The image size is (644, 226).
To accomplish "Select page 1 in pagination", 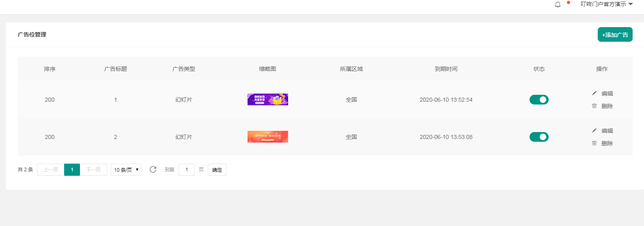I will (x=72, y=170).
